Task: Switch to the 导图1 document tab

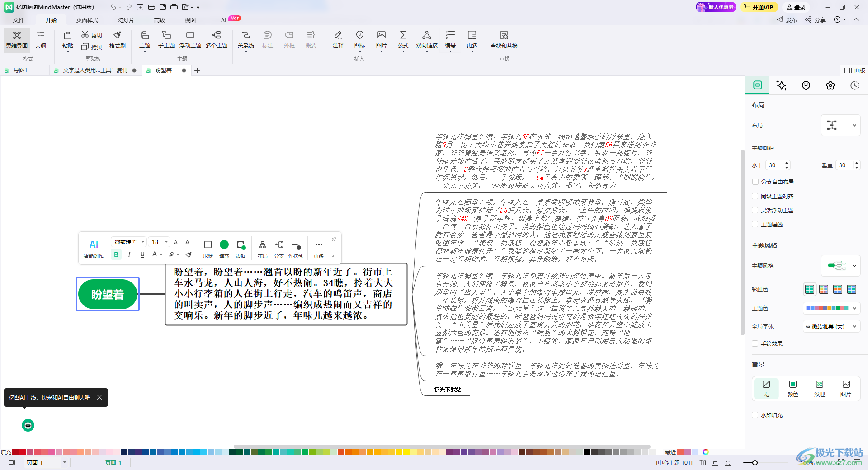Action: [20, 70]
